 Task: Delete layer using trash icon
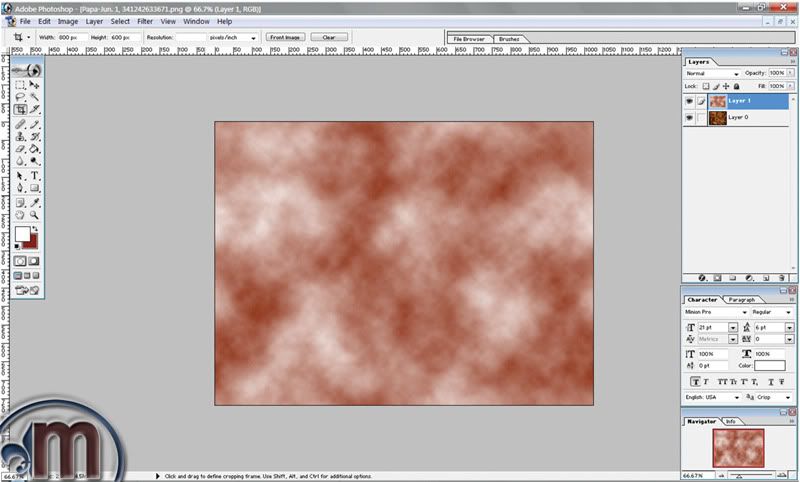click(782, 278)
